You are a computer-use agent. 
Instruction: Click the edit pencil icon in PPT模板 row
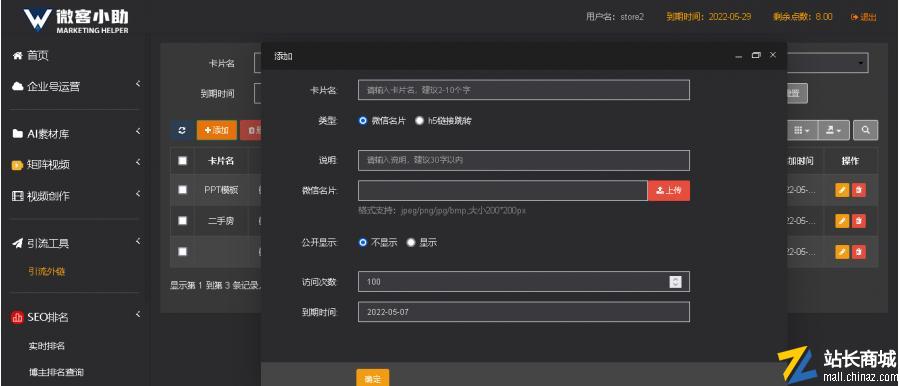point(842,190)
